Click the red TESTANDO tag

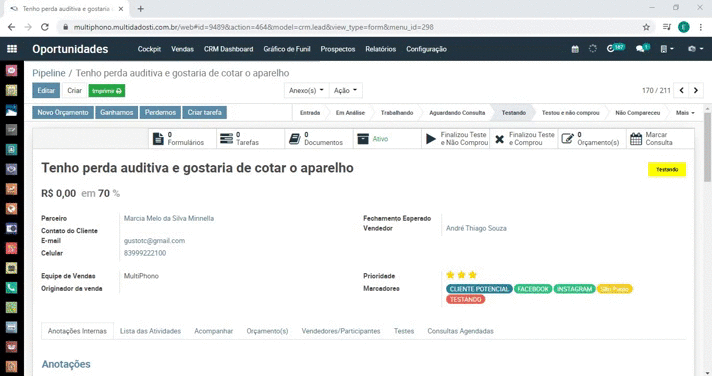[x=465, y=300]
